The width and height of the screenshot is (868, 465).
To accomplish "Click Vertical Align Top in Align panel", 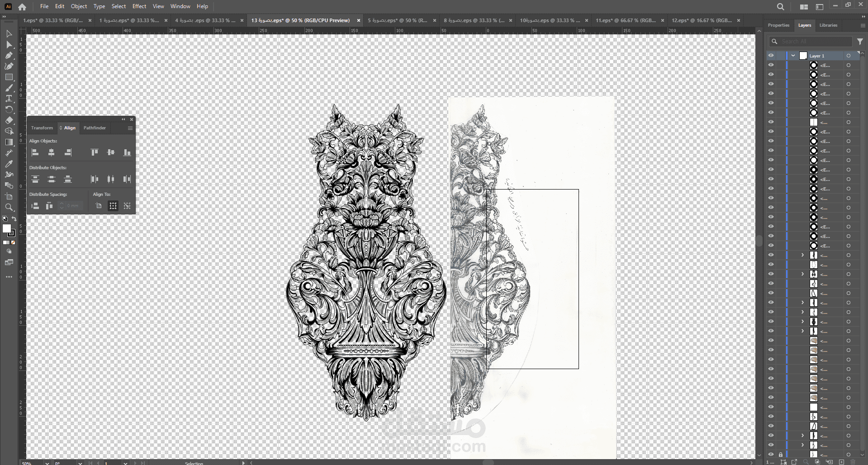I will click(x=95, y=153).
